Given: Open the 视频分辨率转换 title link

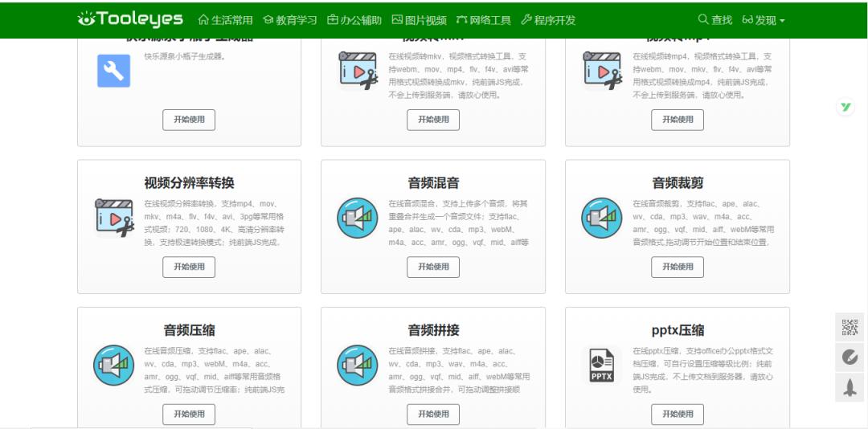Looking at the screenshot, I should [x=190, y=183].
